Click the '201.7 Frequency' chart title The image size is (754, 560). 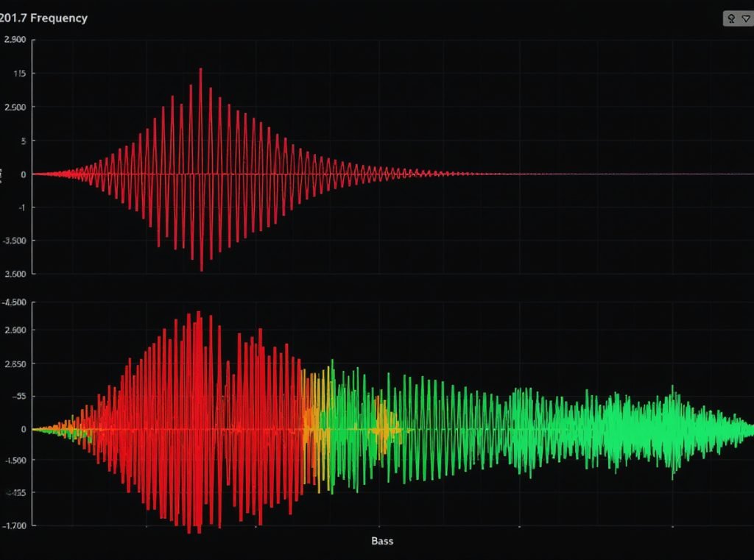tap(43, 18)
